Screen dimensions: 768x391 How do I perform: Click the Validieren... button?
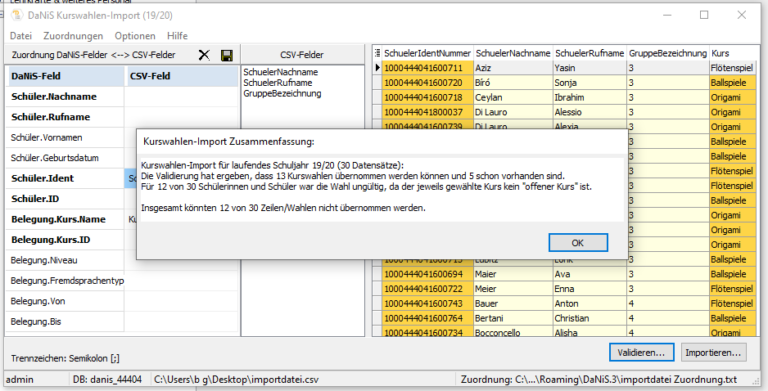[x=641, y=352]
